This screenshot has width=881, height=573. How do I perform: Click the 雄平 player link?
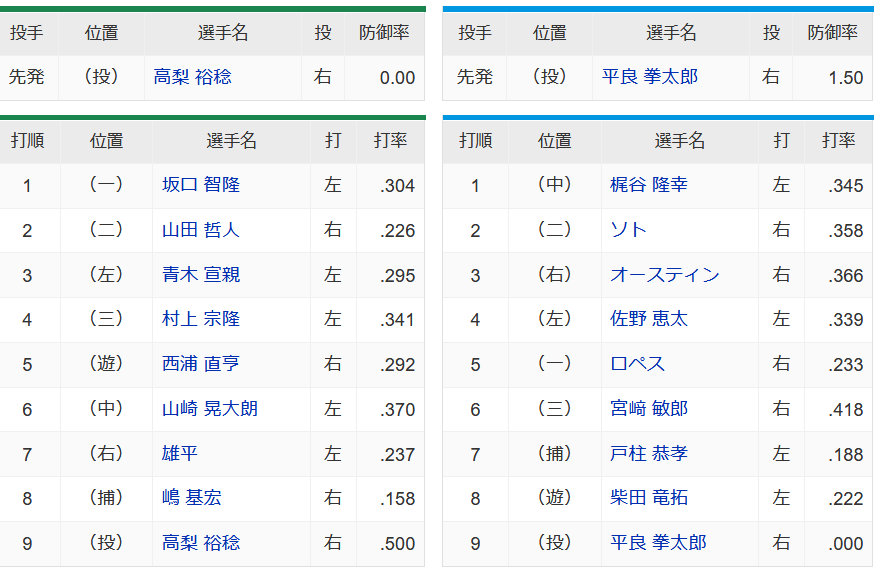(180, 453)
